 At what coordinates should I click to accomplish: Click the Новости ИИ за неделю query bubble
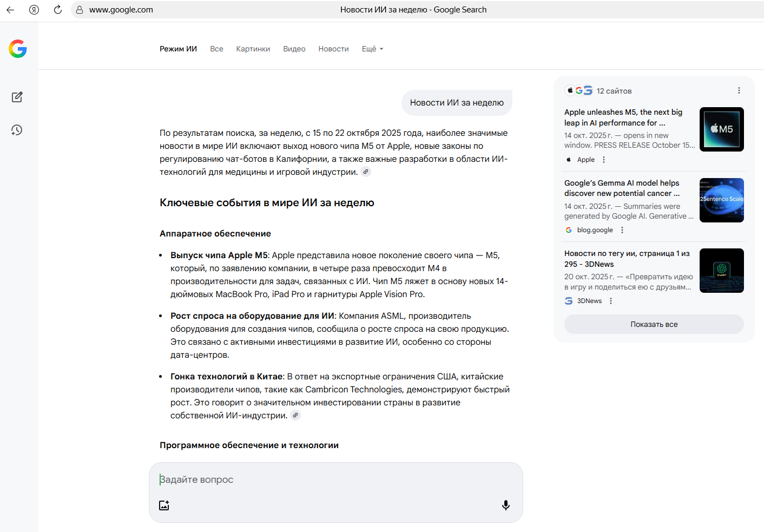point(457,103)
